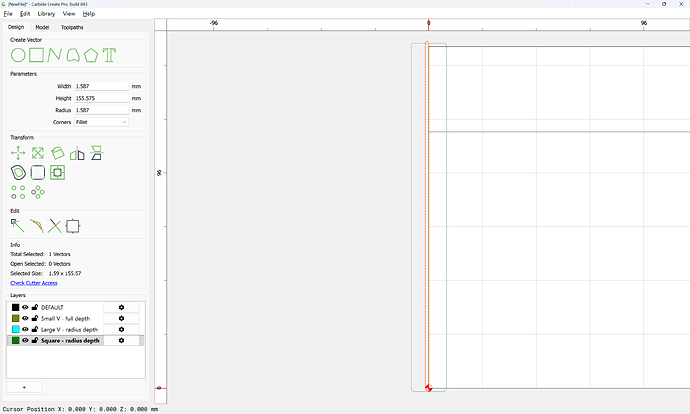Lock the Square - radius depth layer
The image size is (690, 414).
pos(35,340)
